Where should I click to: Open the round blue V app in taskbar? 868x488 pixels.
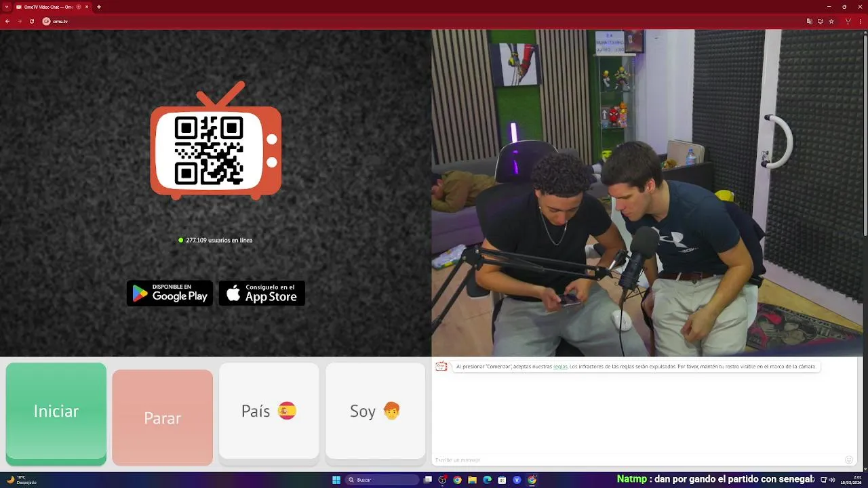pyautogui.click(x=517, y=480)
